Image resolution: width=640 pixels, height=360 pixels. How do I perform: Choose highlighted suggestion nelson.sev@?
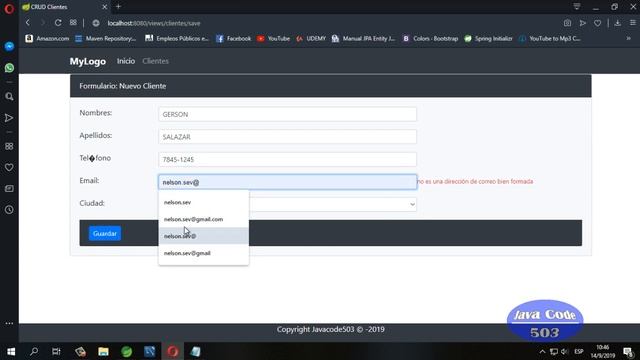tap(204, 236)
